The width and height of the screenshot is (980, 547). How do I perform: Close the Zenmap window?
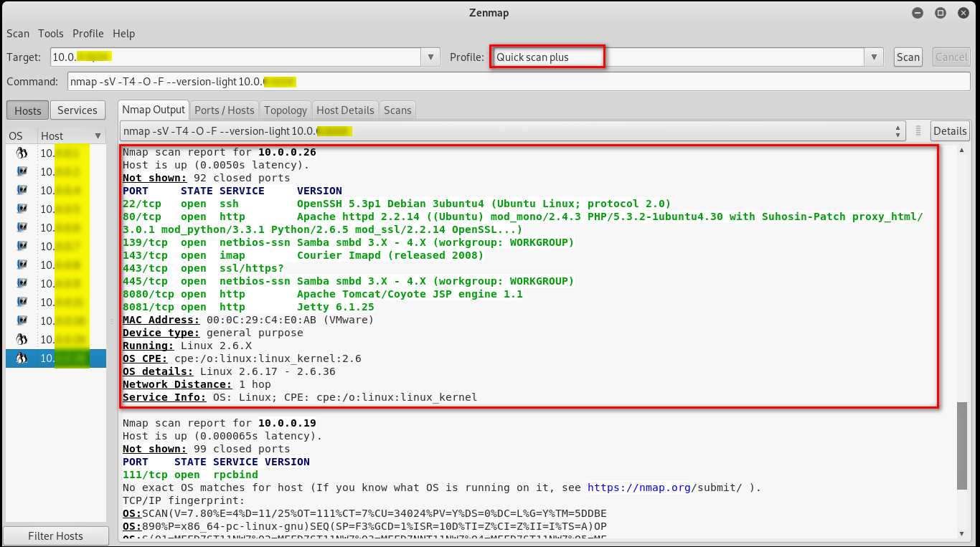coord(962,13)
